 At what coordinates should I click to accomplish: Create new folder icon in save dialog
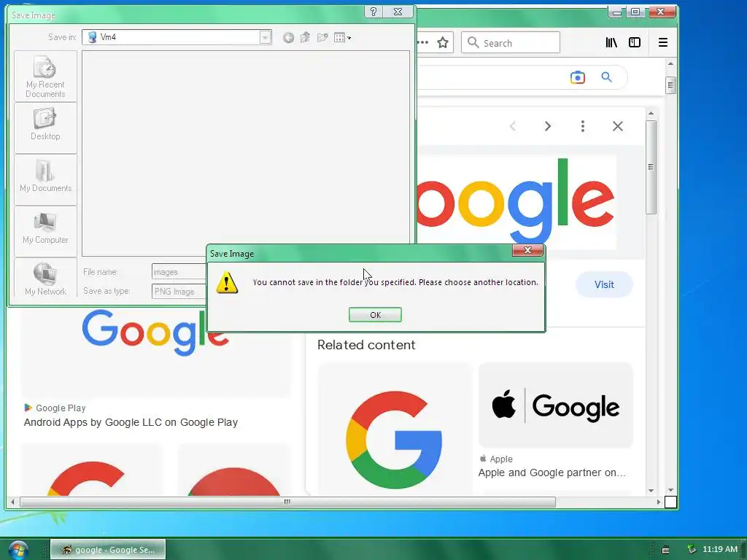(322, 38)
